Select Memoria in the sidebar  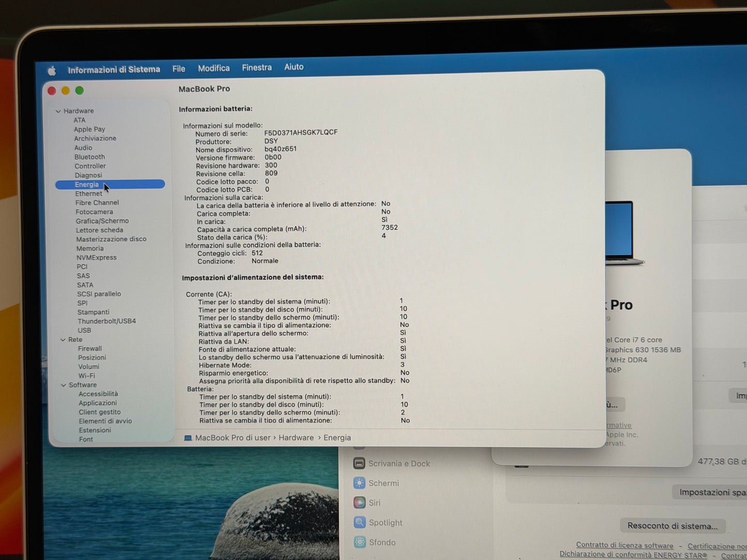(90, 248)
